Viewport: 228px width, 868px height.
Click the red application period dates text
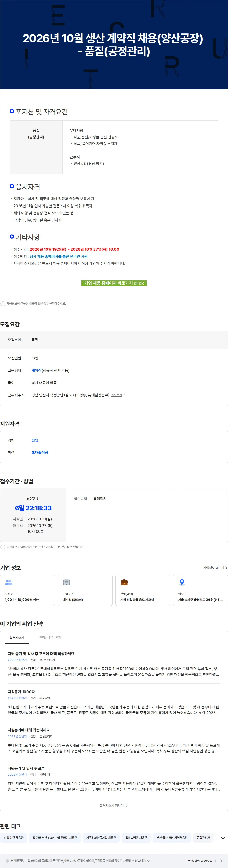point(74,249)
